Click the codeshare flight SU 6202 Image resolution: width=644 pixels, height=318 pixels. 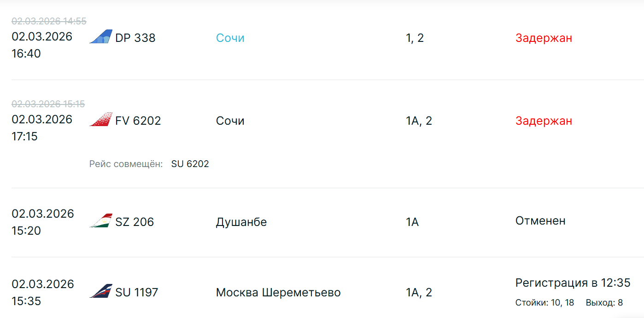(x=190, y=164)
